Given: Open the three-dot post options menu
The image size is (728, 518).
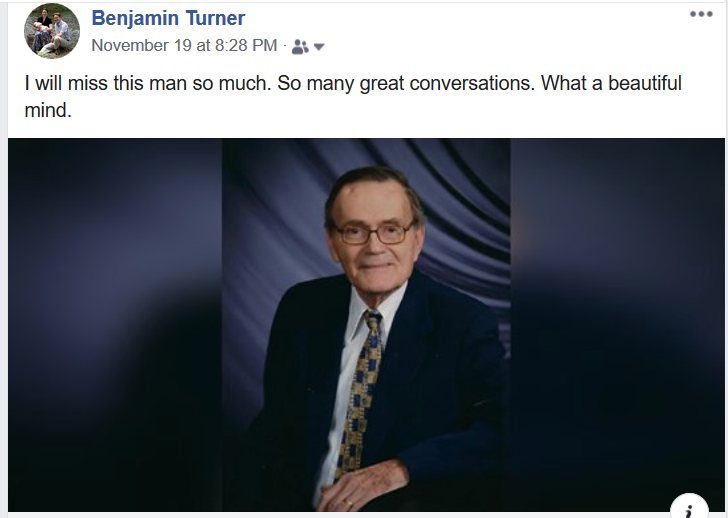Looking at the screenshot, I should click(701, 14).
